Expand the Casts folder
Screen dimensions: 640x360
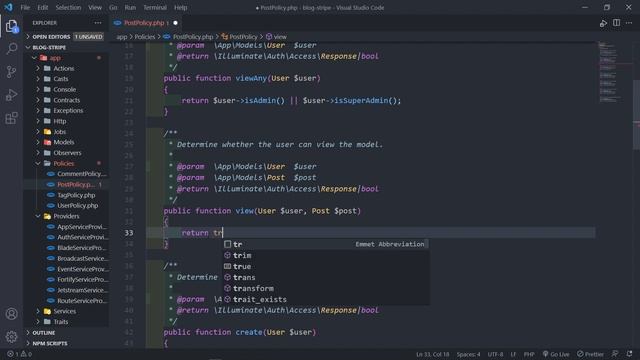pyautogui.click(x=65, y=79)
